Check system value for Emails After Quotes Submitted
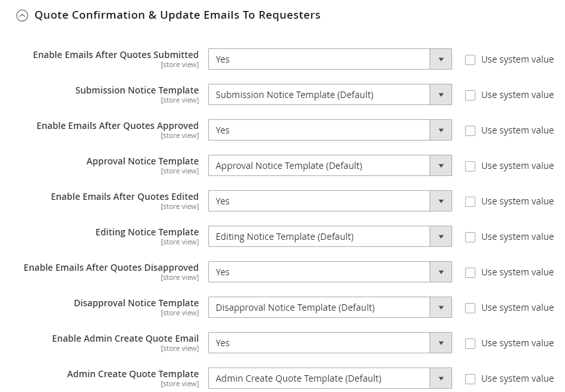The width and height of the screenshot is (565, 392). pos(470,60)
